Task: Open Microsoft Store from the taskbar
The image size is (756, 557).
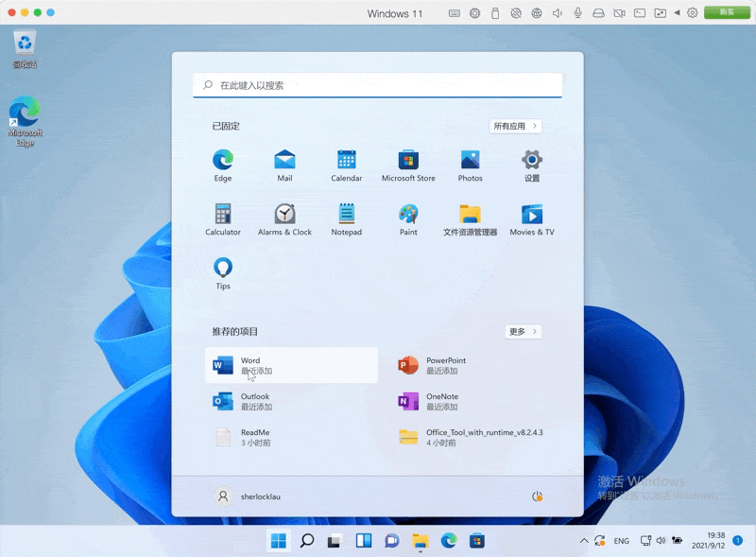Action: click(477, 541)
